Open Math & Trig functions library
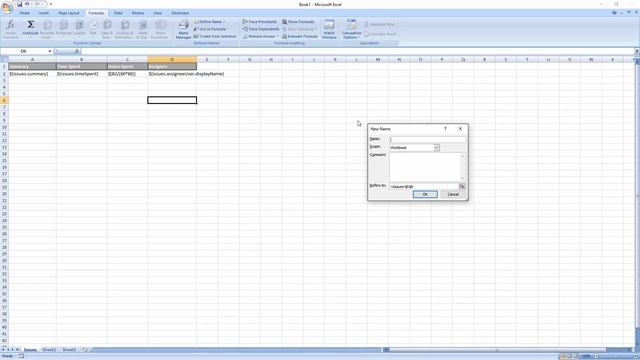This screenshot has height=360, width=640. (x=142, y=29)
